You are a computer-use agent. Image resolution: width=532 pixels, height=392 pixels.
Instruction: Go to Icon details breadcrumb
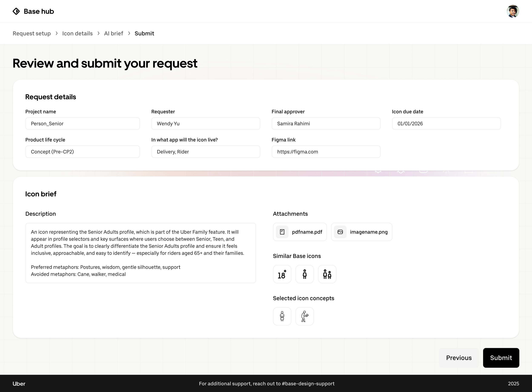tap(77, 33)
